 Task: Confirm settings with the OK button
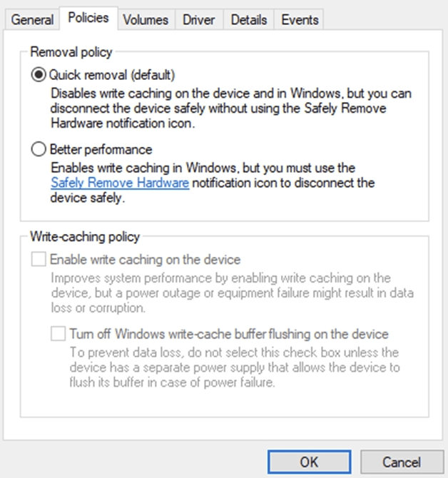(x=310, y=462)
